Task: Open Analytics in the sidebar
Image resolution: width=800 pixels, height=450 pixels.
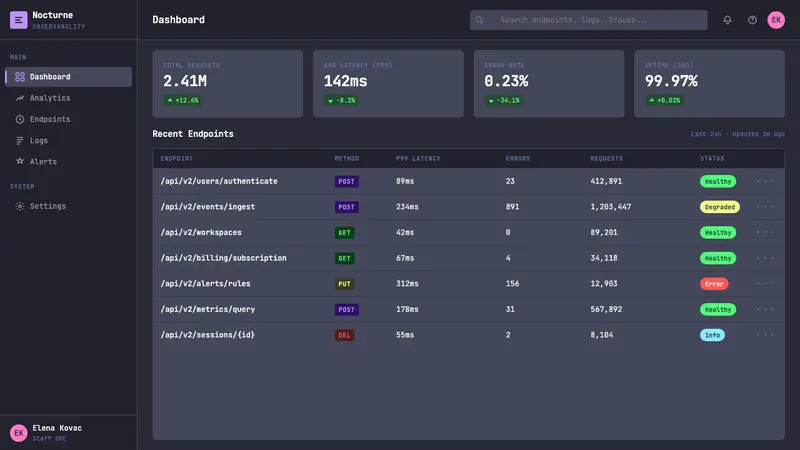Action: tap(68, 98)
